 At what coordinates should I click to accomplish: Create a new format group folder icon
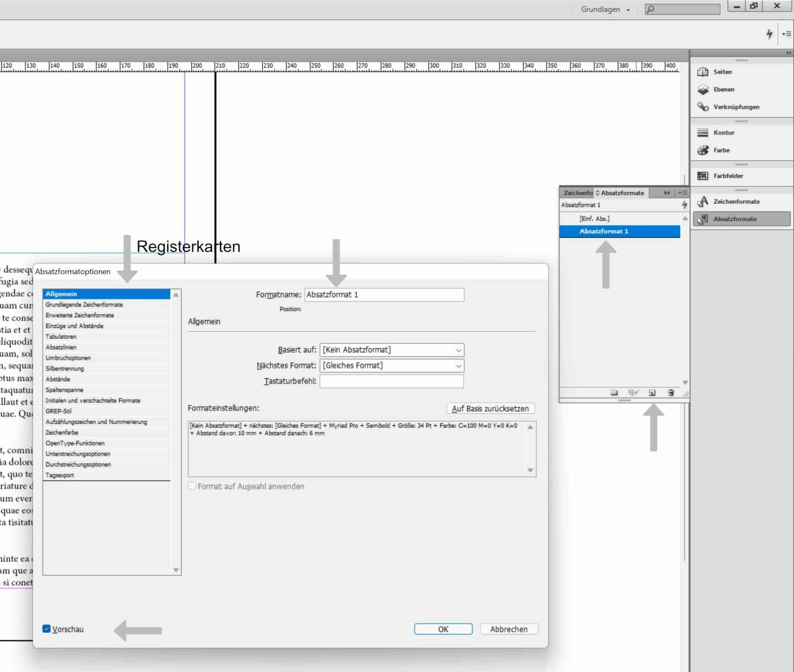(x=614, y=393)
